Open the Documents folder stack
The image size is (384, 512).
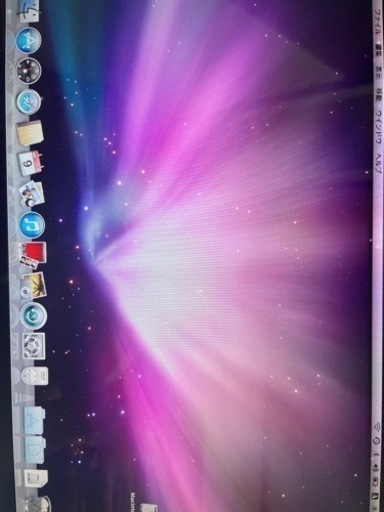click(35, 449)
